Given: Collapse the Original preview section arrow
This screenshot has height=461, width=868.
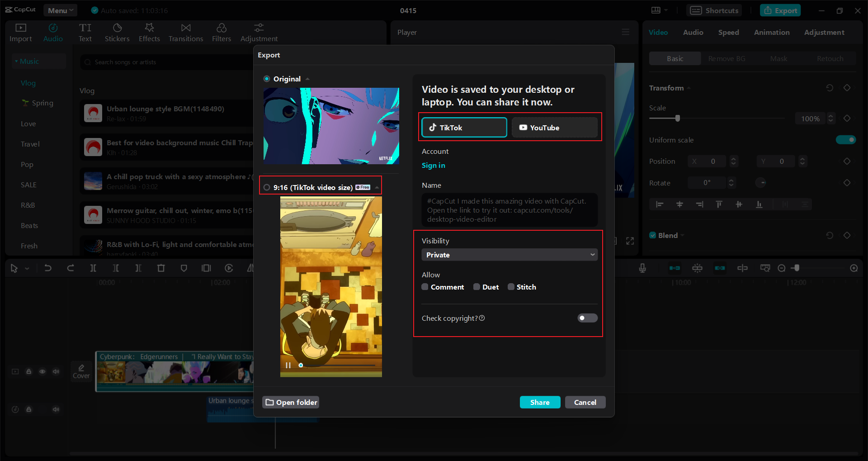Looking at the screenshot, I should 308,79.
